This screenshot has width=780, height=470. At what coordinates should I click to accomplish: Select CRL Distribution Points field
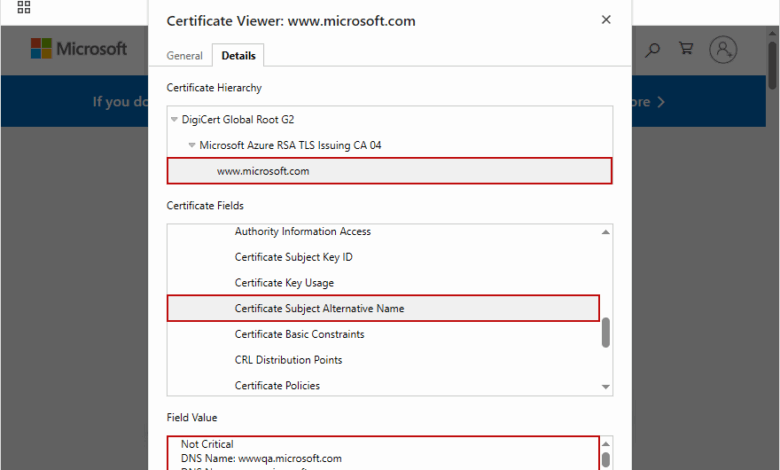[289, 360]
